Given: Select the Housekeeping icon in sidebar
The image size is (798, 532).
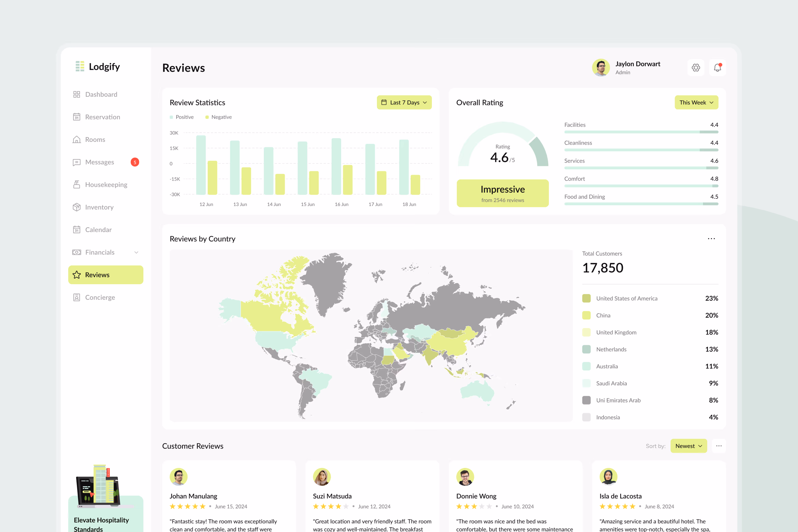Looking at the screenshot, I should pos(77,184).
